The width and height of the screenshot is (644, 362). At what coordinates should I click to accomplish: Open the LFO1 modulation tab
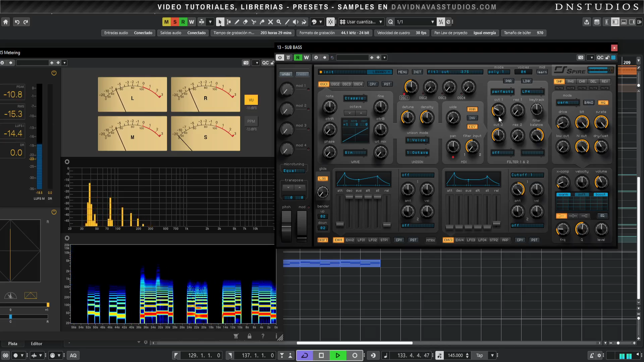coord(361,240)
